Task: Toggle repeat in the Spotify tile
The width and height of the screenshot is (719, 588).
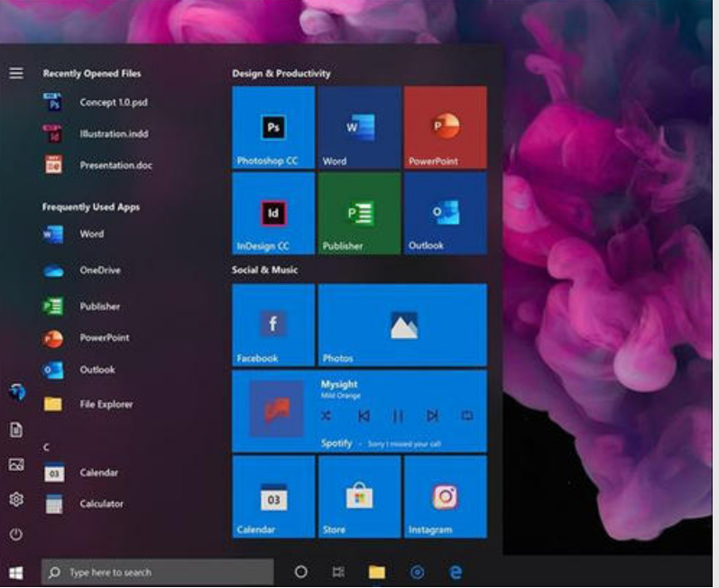Action: pos(466,416)
